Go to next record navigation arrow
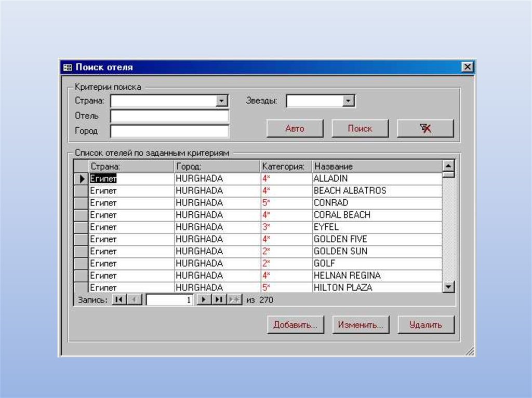 point(204,300)
